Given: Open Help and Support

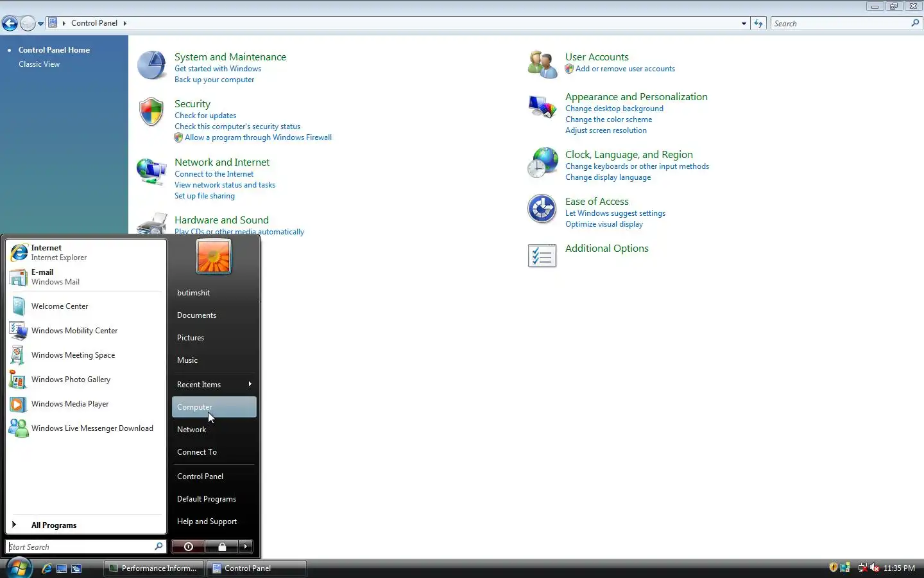Looking at the screenshot, I should pos(214,521).
